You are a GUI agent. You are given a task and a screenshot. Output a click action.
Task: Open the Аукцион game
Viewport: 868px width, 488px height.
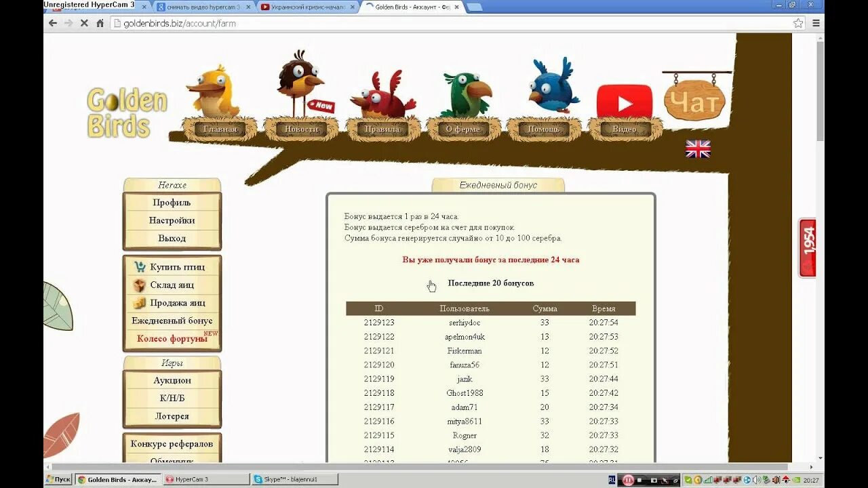(x=172, y=381)
